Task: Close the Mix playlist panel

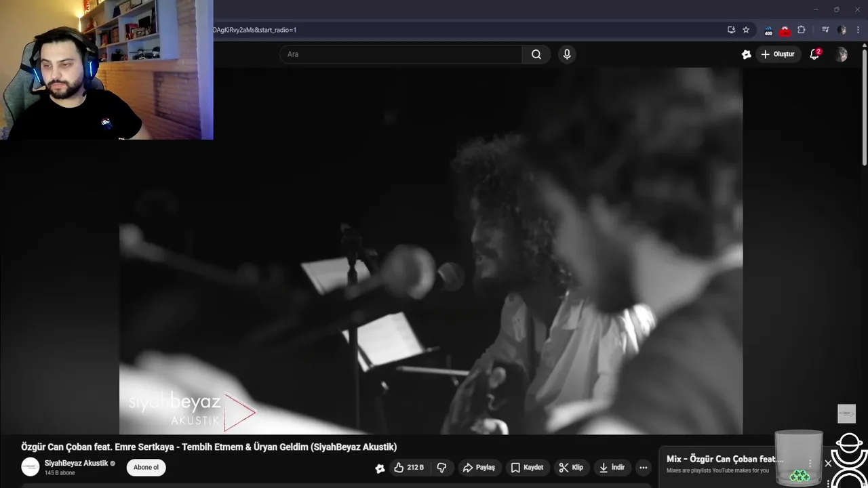Action: [x=828, y=464]
